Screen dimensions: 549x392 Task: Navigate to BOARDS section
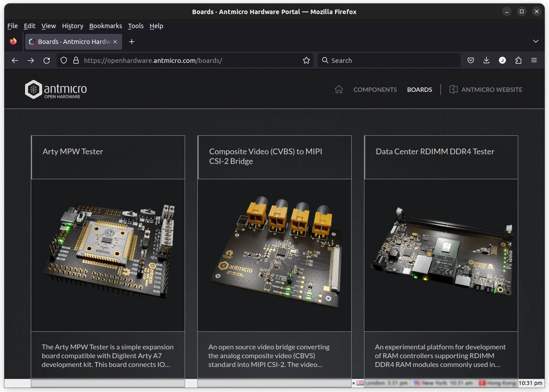[x=419, y=90]
